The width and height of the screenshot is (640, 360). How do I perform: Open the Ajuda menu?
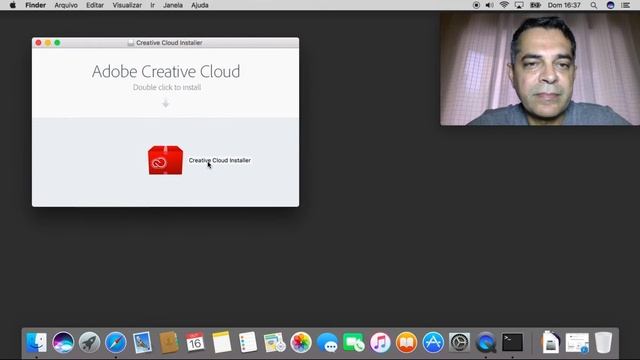(x=200, y=5)
